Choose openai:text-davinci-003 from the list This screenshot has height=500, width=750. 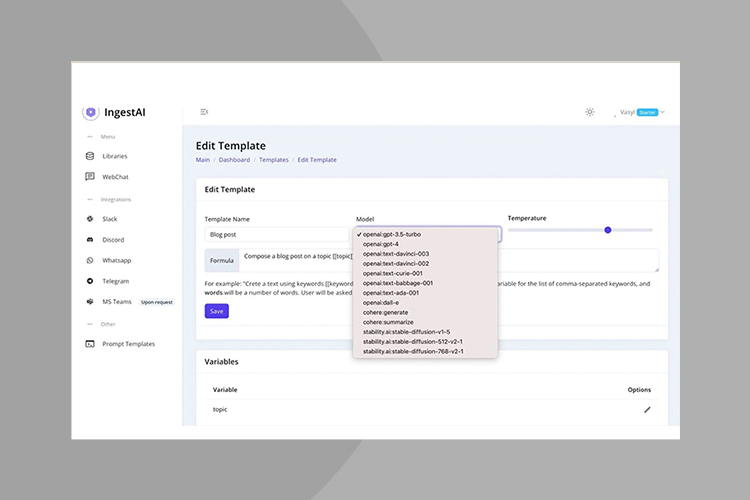click(x=425, y=254)
